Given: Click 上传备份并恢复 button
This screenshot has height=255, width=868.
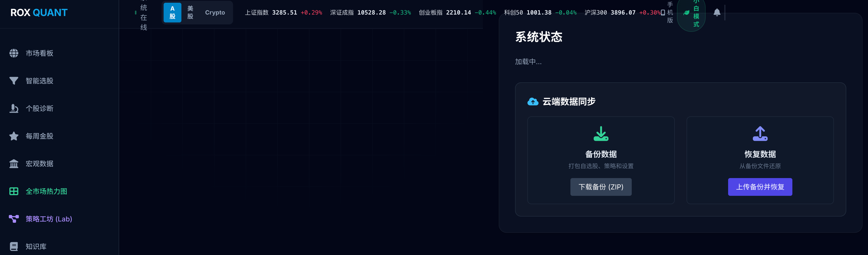Looking at the screenshot, I should tap(759, 187).
